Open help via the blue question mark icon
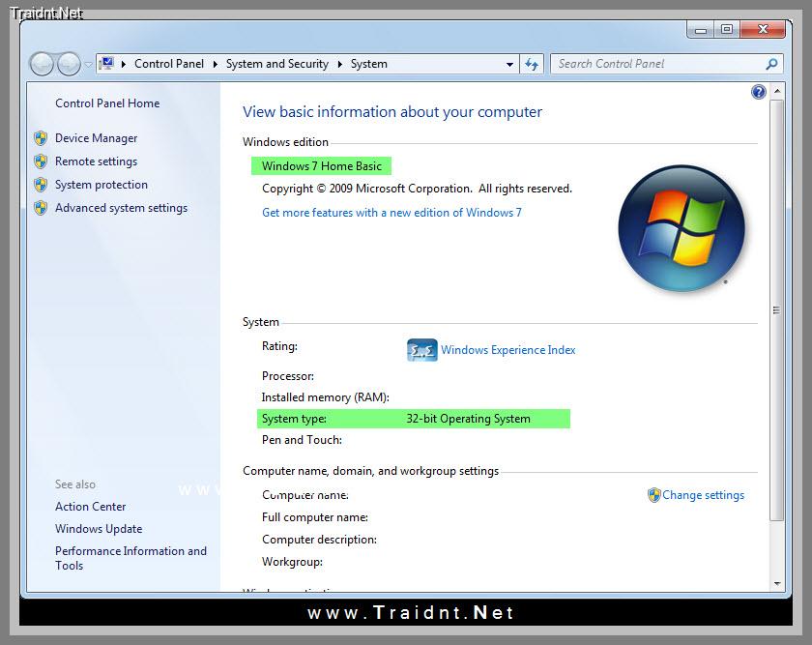Image resolution: width=812 pixels, height=645 pixels. click(x=759, y=92)
